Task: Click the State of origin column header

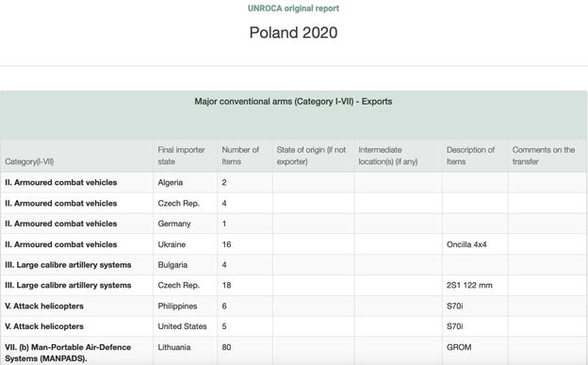Action: [x=311, y=156]
